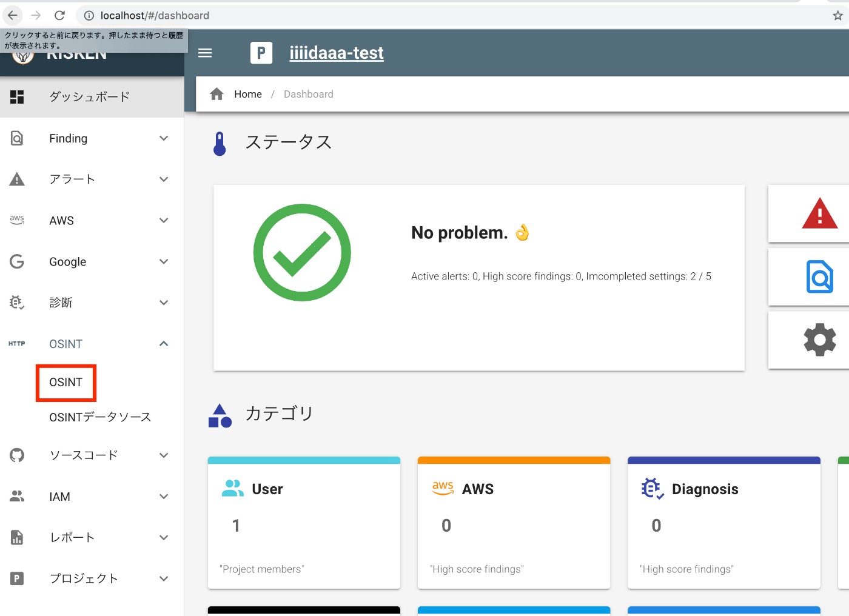The width and height of the screenshot is (849, 616).
Task: Expand the ソースコード chevron
Action: pos(164,455)
